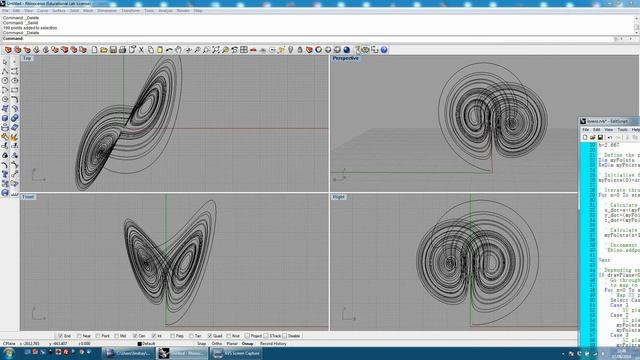Viewport: 640px width, 360px height.
Task: Open the Right viewport title menu
Action: pyautogui.click(x=338, y=197)
